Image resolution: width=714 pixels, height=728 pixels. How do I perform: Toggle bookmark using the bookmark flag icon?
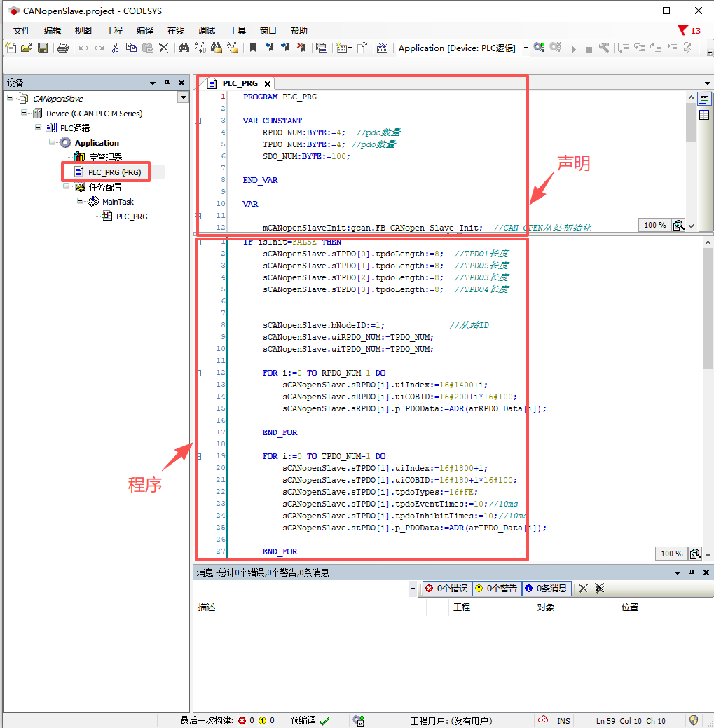point(252,48)
